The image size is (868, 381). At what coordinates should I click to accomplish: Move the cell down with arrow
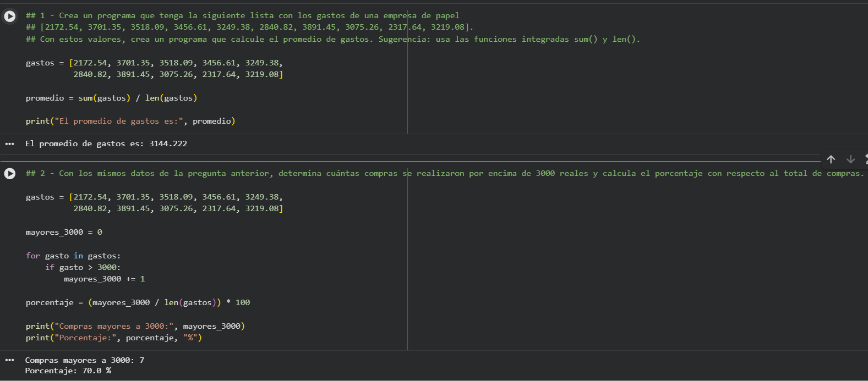pyautogui.click(x=850, y=159)
